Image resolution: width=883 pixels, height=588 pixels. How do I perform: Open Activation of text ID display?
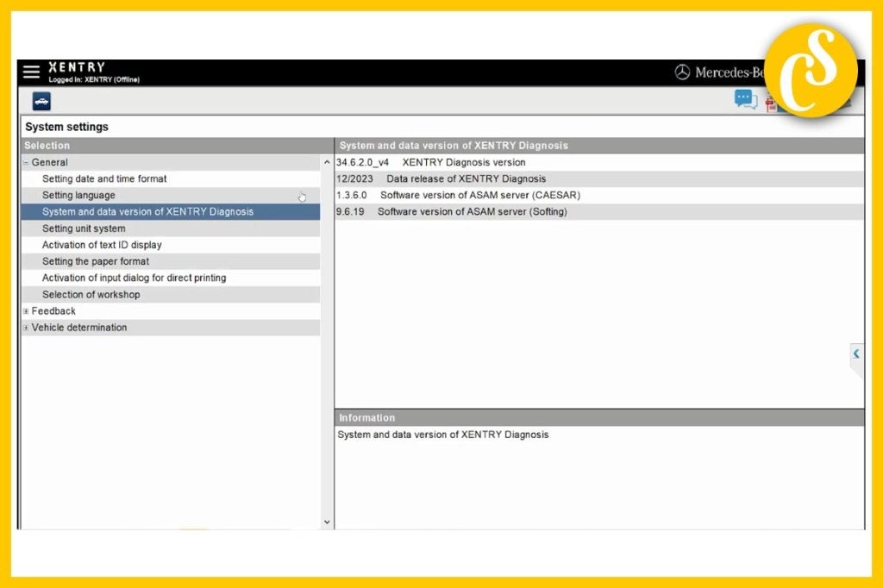171,245
